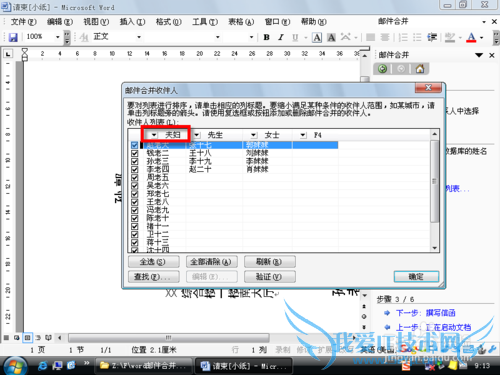Click the home icon in task pane

click(420, 69)
